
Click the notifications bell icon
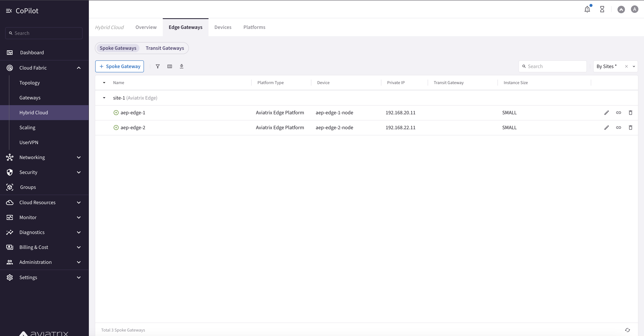point(587,9)
